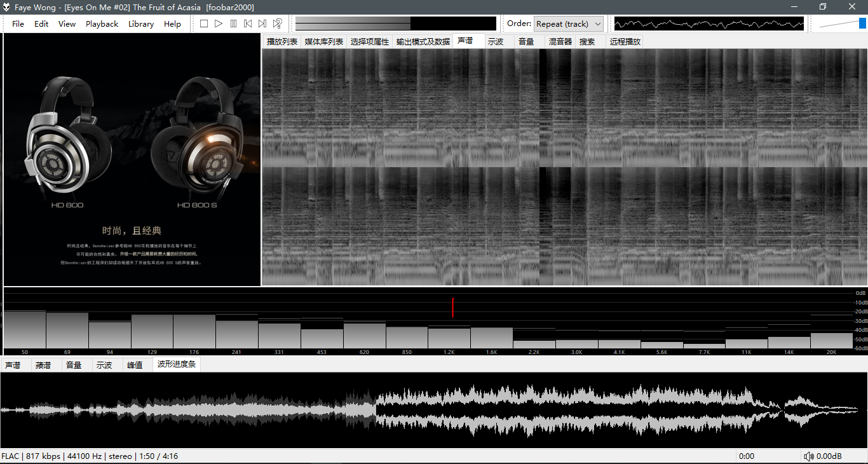Open the 媒体库列表 tab

coord(323,41)
